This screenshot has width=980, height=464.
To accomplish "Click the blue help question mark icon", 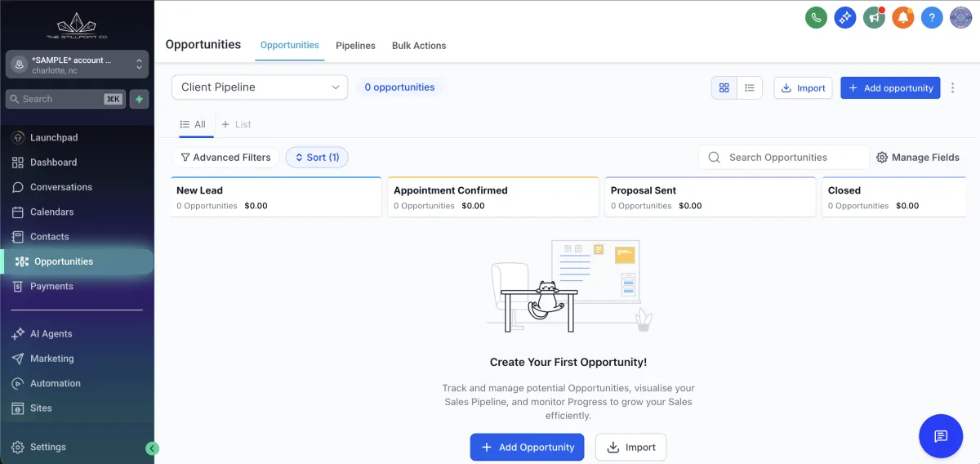I will 932,17.
